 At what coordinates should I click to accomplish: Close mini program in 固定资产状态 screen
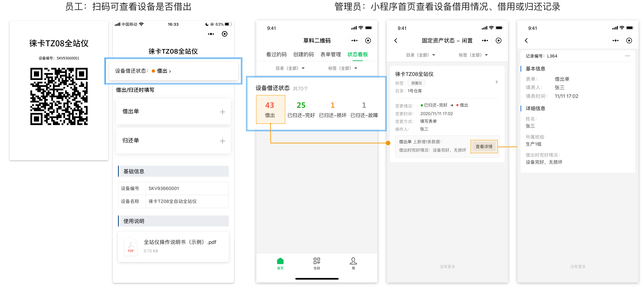pos(498,41)
